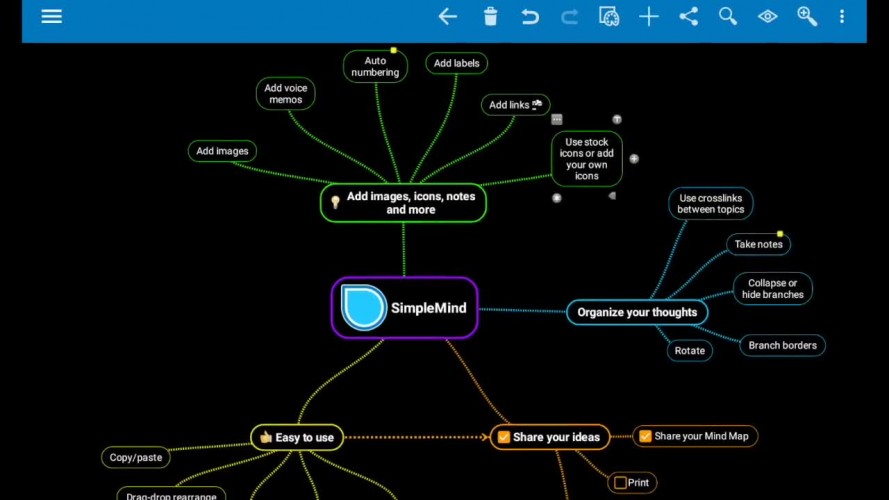Viewport: 889px width, 500px height.
Task: Open note marker on Auto numbering
Action: pyautogui.click(x=393, y=50)
